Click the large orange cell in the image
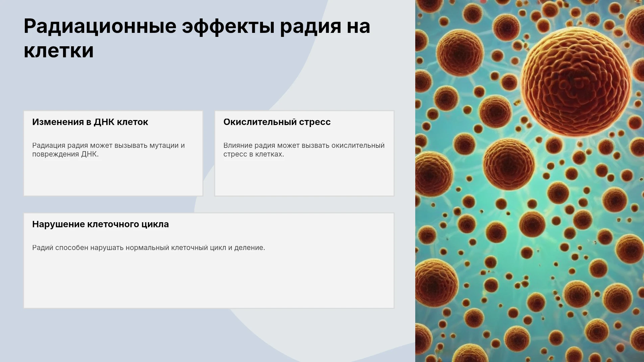This screenshot has width=644, height=362. pos(576,81)
